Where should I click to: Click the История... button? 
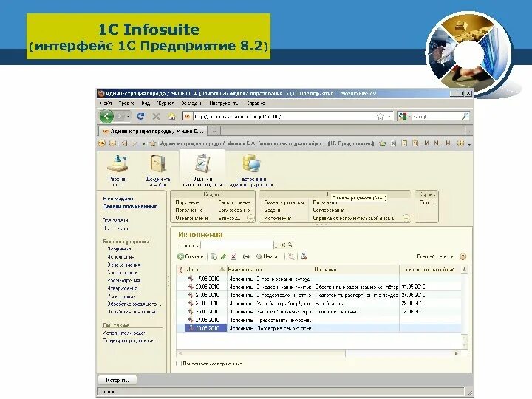[117, 380]
